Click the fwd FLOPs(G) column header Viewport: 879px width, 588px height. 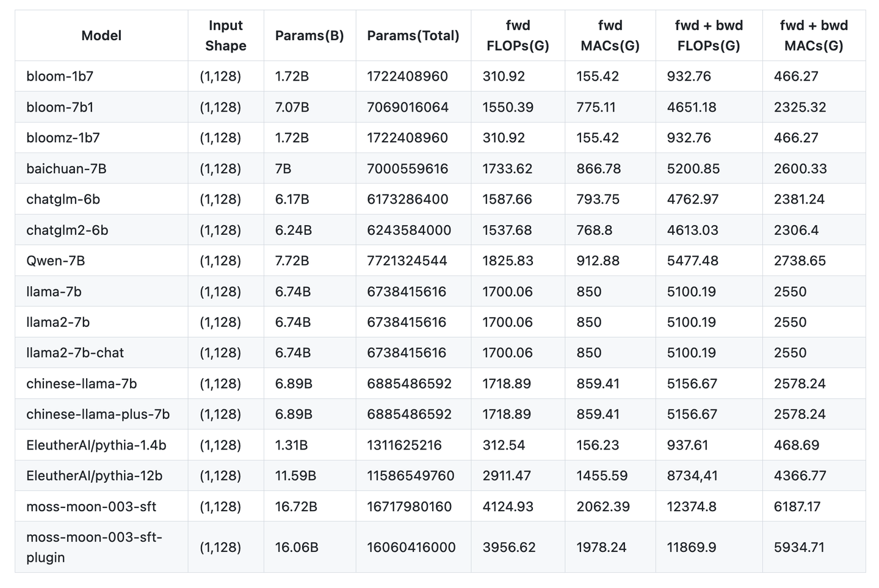pyautogui.click(x=518, y=35)
